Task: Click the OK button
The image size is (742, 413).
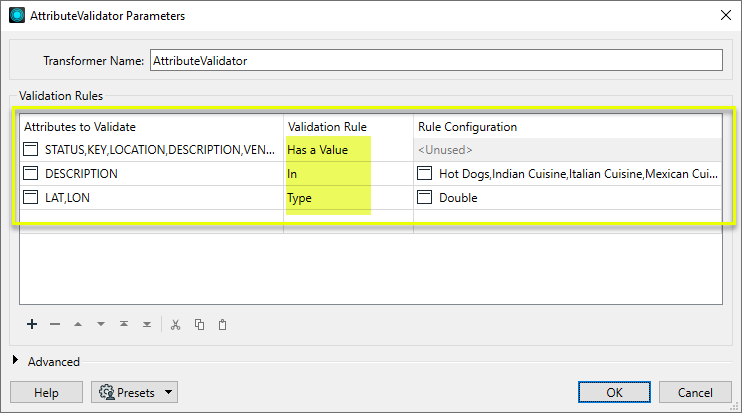Action: pos(614,393)
